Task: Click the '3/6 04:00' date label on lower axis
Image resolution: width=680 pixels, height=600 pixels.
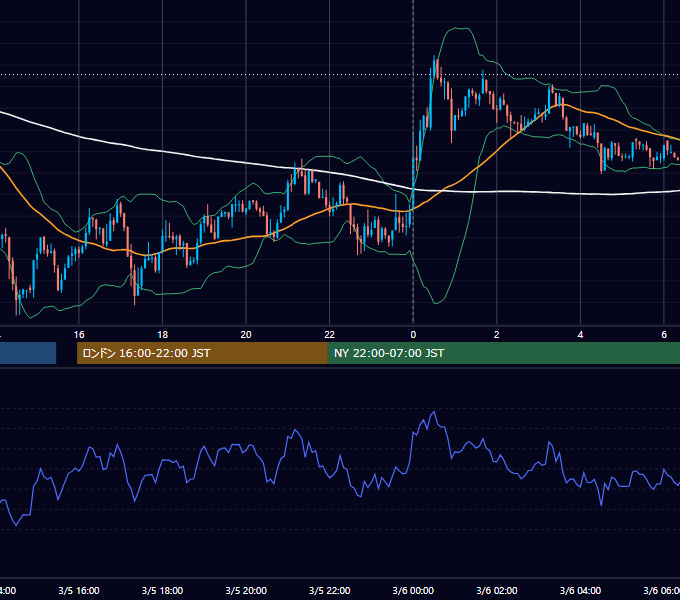Action: [x=580, y=590]
